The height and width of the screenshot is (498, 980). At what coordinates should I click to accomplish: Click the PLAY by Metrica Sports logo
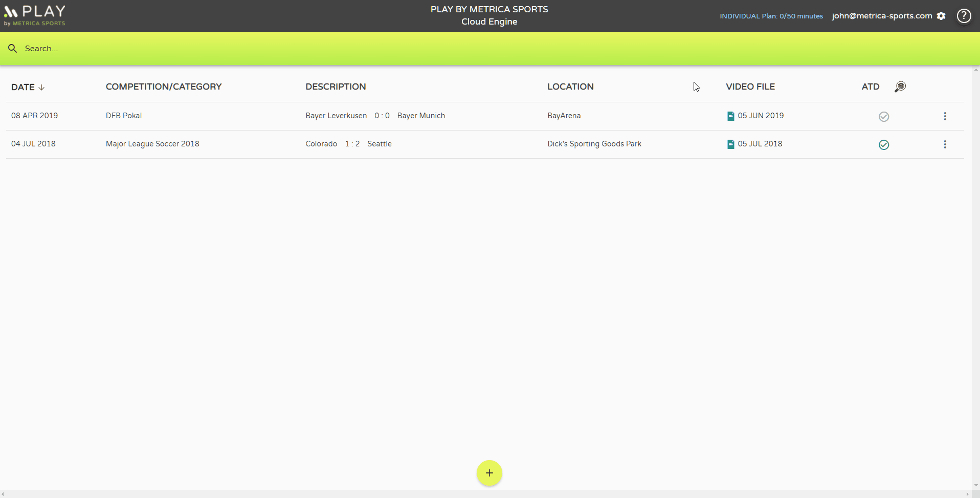click(35, 16)
